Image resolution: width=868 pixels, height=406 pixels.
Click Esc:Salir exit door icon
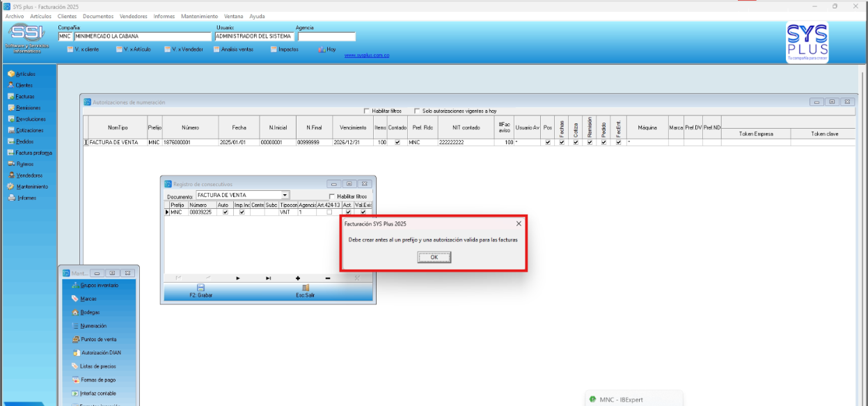click(x=305, y=288)
